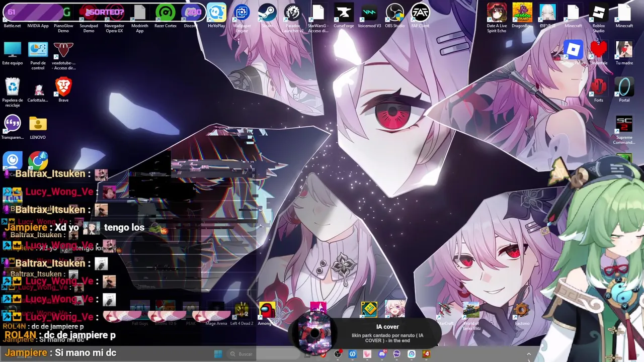This screenshot has height=362, width=644.
Task: Open Discord from the taskbar
Action: point(382,354)
